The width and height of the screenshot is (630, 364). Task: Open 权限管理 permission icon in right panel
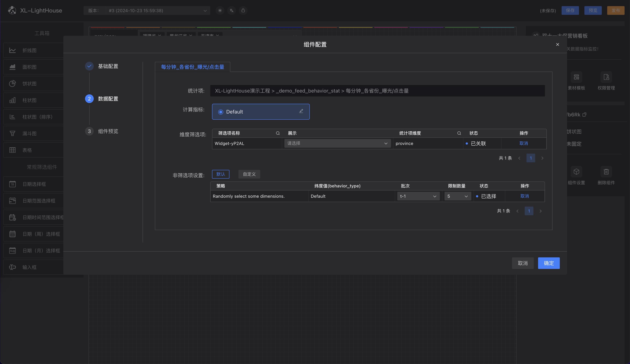pyautogui.click(x=606, y=77)
